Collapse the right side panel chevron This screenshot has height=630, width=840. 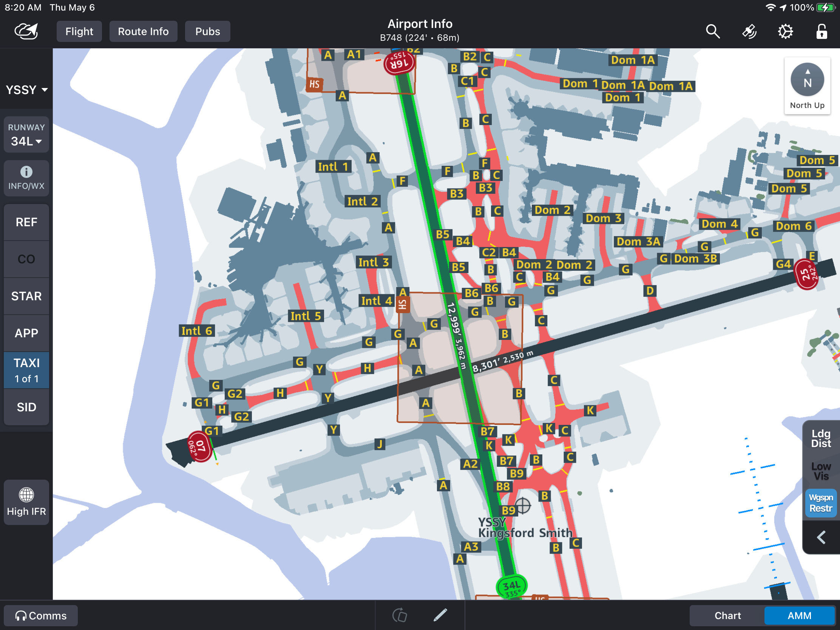tap(821, 537)
